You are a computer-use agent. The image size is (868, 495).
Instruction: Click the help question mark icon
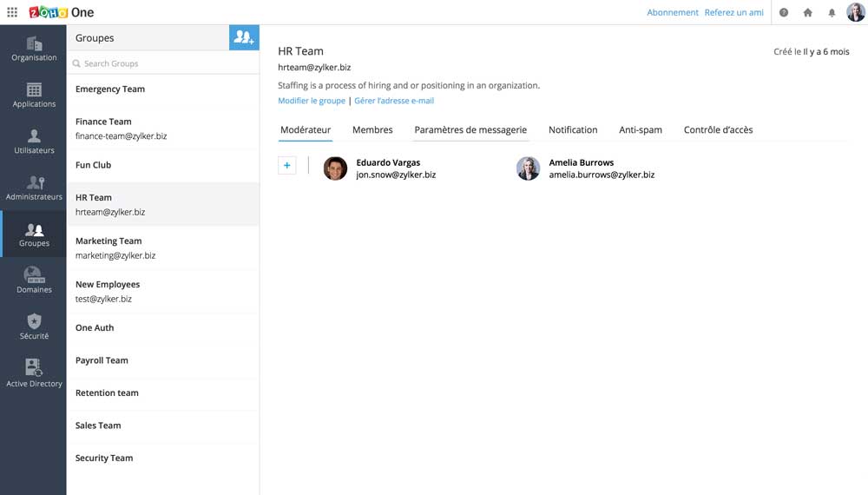point(784,13)
